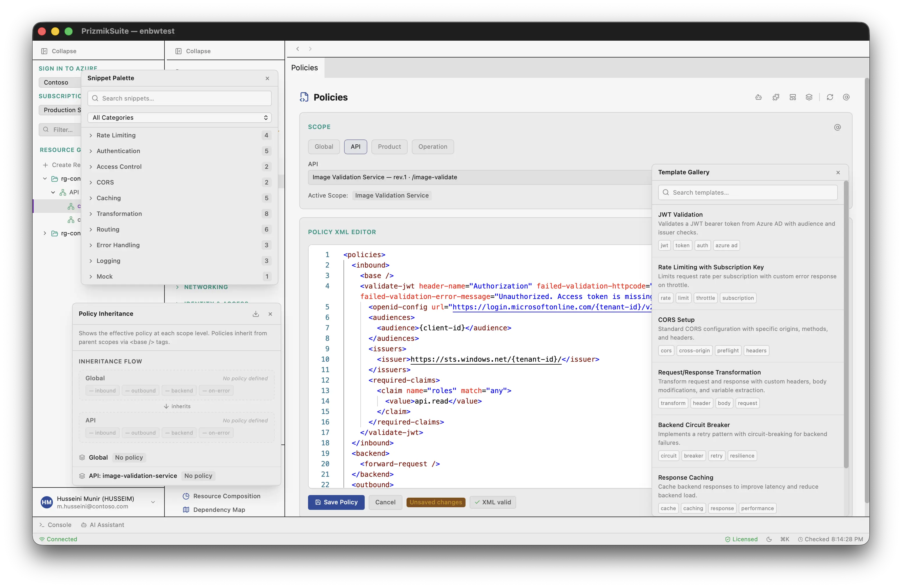Toggle theme with the moon icon in status bar
The width and height of the screenshot is (902, 588).
(x=769, y=539)
